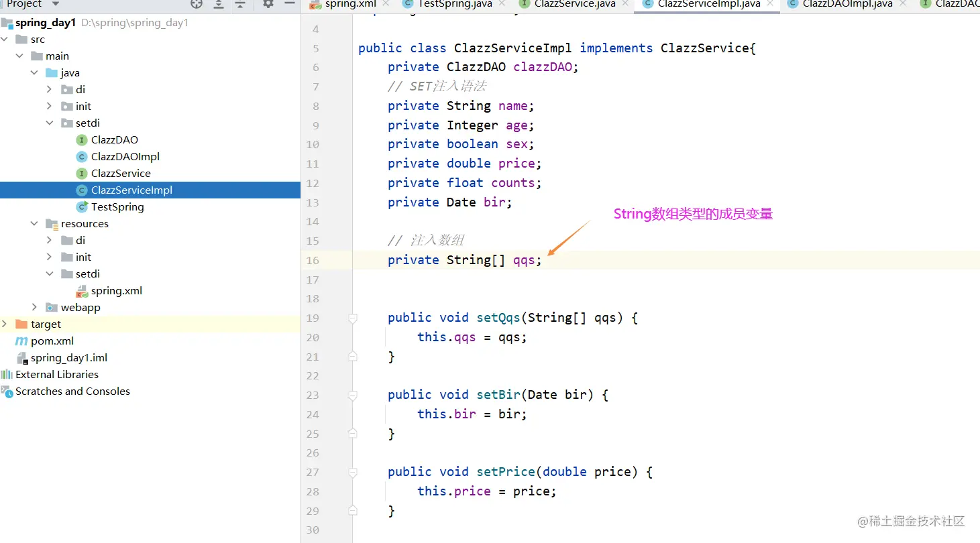Expand the di folder under resources
This screenshot has width=980, height=543.
[x=49, y=241]
